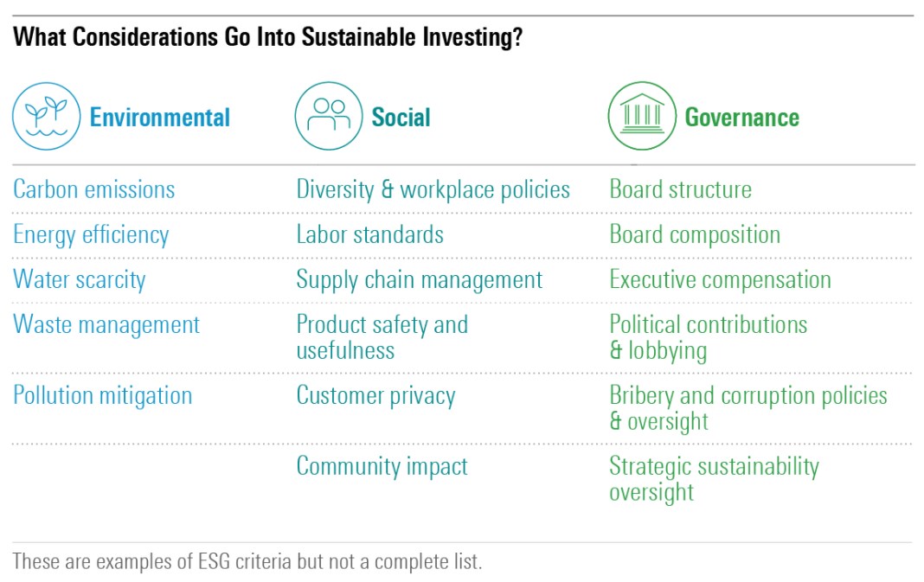Viewport: 924px width, 582px height.
Task: Click the chart title about Sustainable Investing
Action: (267, 38)
